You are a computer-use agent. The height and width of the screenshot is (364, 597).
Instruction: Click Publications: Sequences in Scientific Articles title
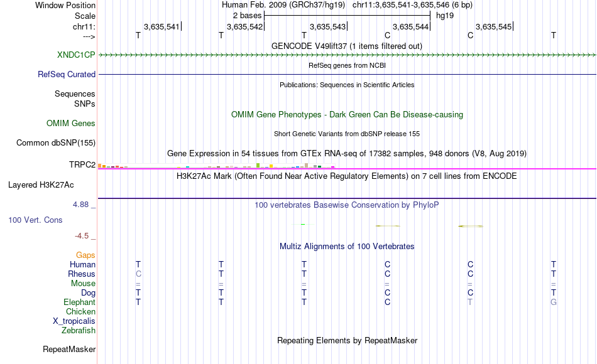coord(347,85)
